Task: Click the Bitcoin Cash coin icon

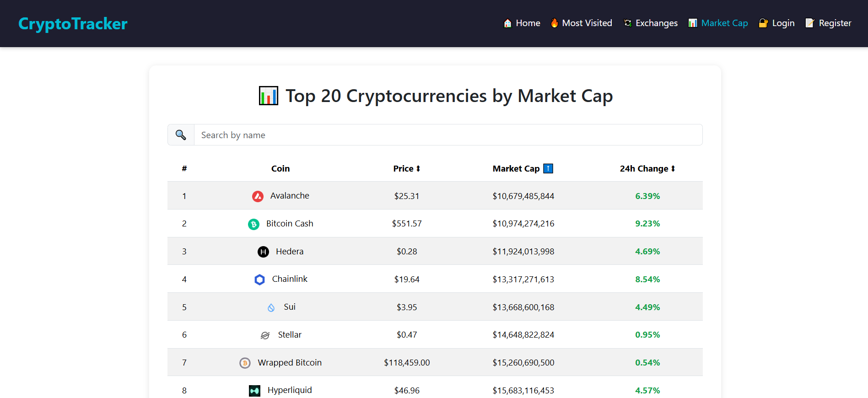Action: tap(253, 224)
